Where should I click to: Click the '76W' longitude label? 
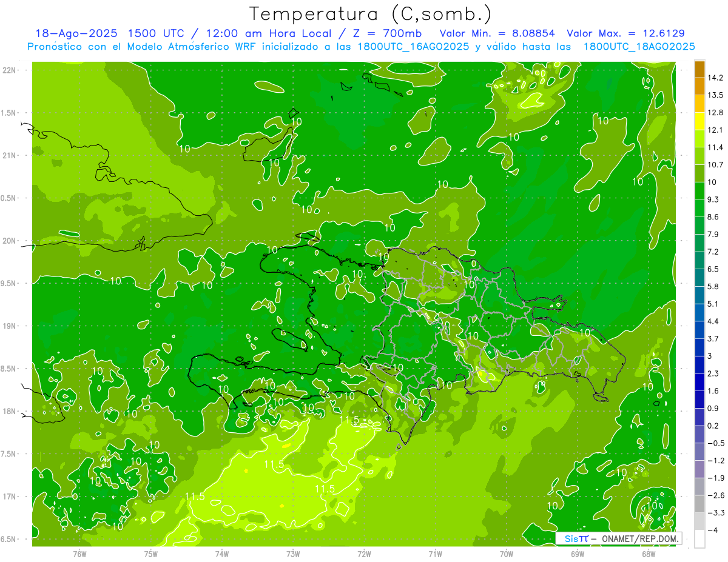pyautogui.click(x=79, y=554)
